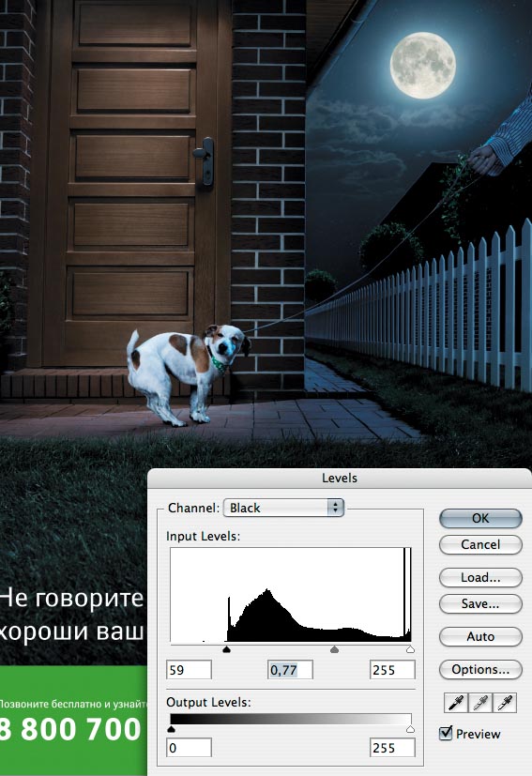Select the input shadow slider triangle

(227, 648)
